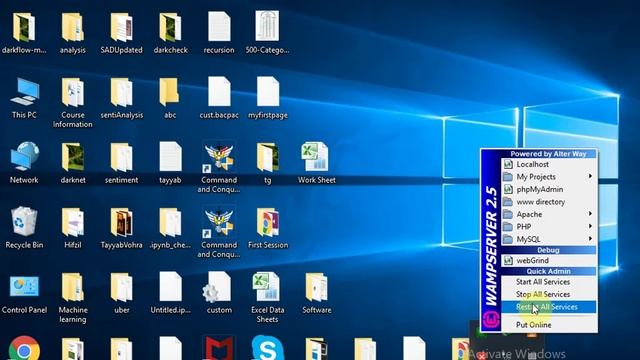Open the uber folder icon
This screenshot has width=640, height=360.
[121, 287]
